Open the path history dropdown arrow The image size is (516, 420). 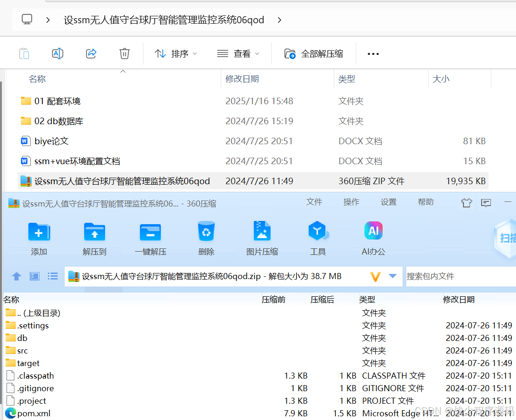[x=393, y=276]
